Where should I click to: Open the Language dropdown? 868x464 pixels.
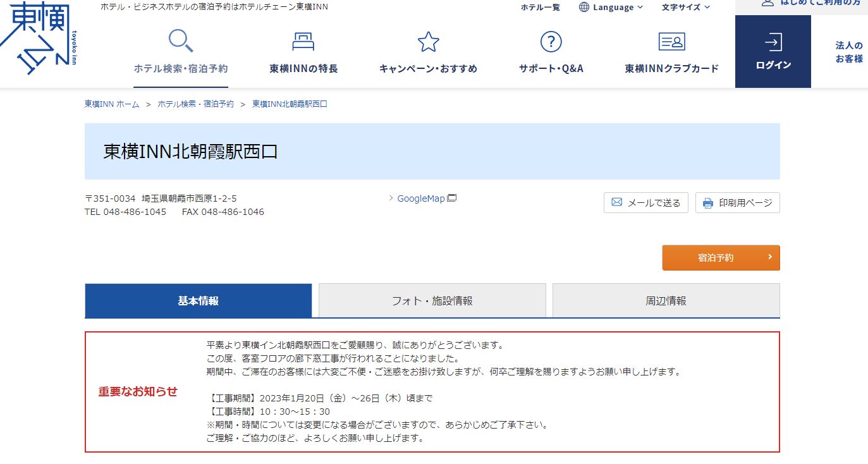(611, 7)
